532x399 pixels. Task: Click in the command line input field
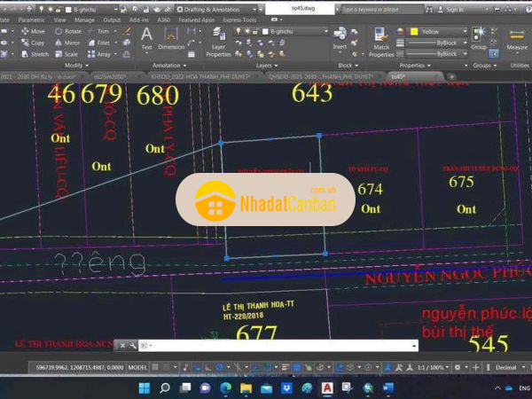click(x=275, y=345)
